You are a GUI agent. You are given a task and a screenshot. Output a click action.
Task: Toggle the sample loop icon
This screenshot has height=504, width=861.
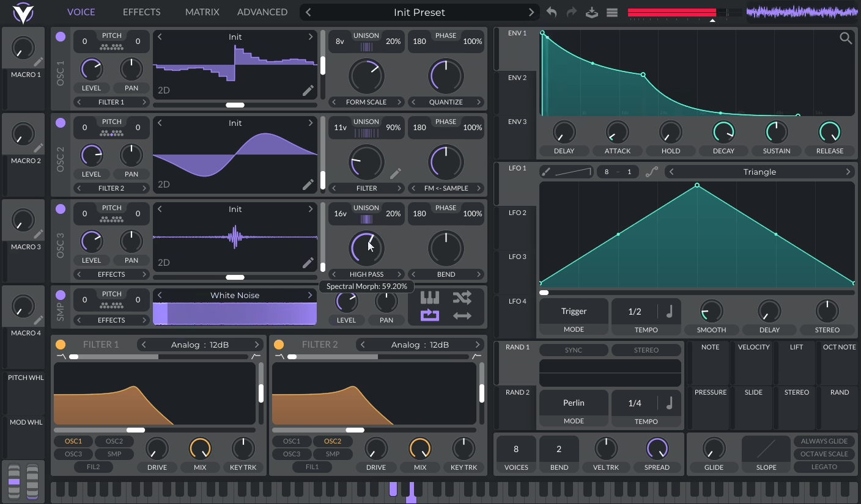click(429, 315)
